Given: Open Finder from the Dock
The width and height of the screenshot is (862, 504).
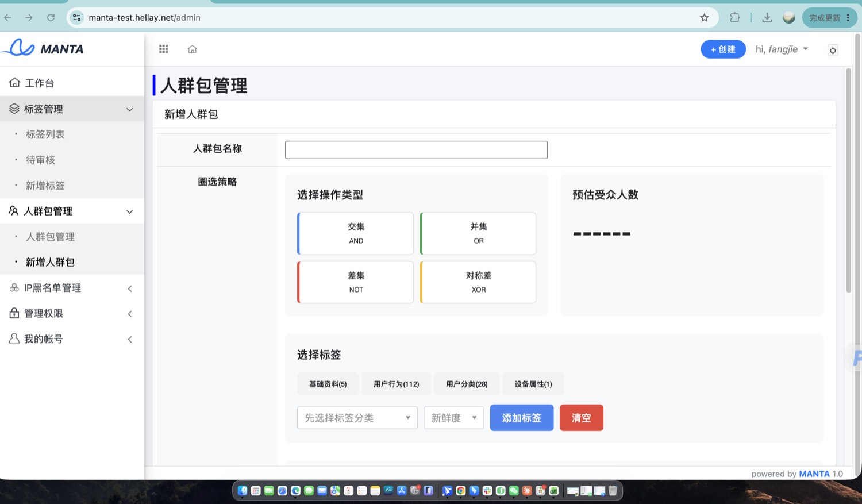Looking at the screenshot, I should click(x=243, y=491).
